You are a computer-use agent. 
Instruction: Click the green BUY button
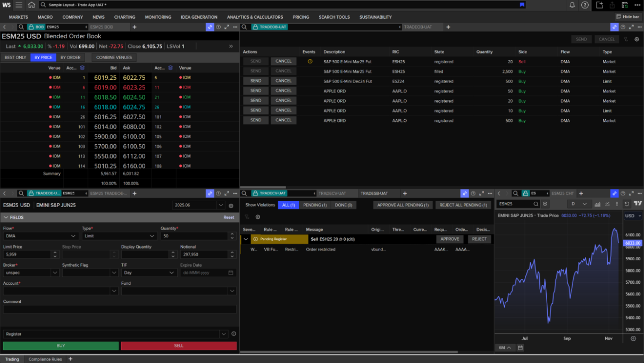point(61,346)
